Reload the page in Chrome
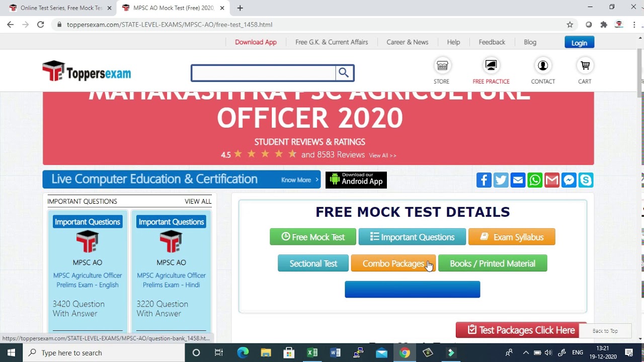Screen dimensions: 644x362 click(x=41, y=24)
